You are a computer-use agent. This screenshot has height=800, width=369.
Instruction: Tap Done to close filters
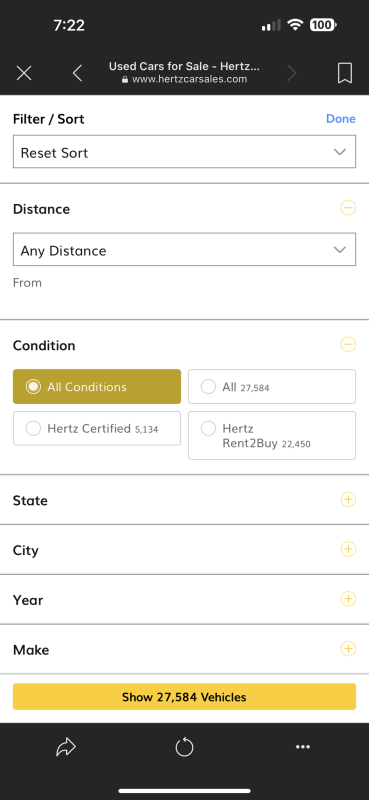tap(340, 119)
